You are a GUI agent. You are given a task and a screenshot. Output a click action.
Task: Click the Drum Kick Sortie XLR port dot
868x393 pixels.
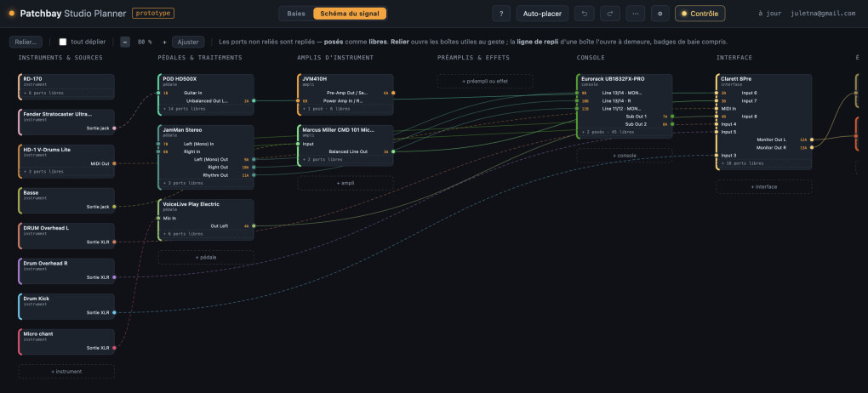[115, 313]
